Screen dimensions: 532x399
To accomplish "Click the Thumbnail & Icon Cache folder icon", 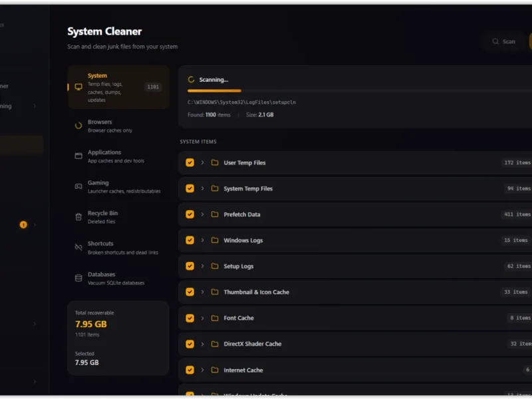I will pos(215,292).
